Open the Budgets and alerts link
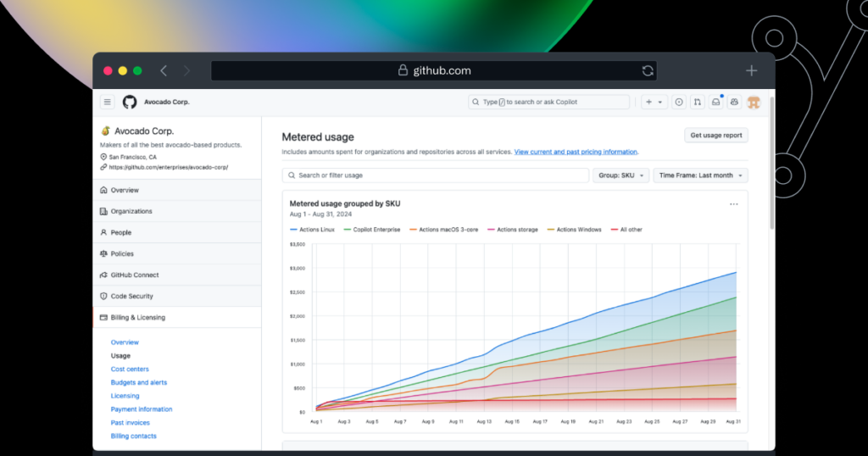 [138, 382]
